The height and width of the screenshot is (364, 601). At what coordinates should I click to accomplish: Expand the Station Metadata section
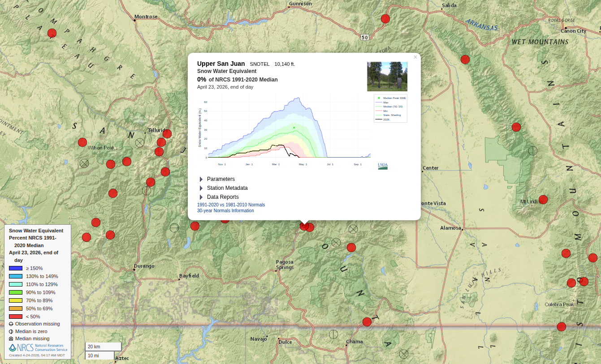[227, 188]
